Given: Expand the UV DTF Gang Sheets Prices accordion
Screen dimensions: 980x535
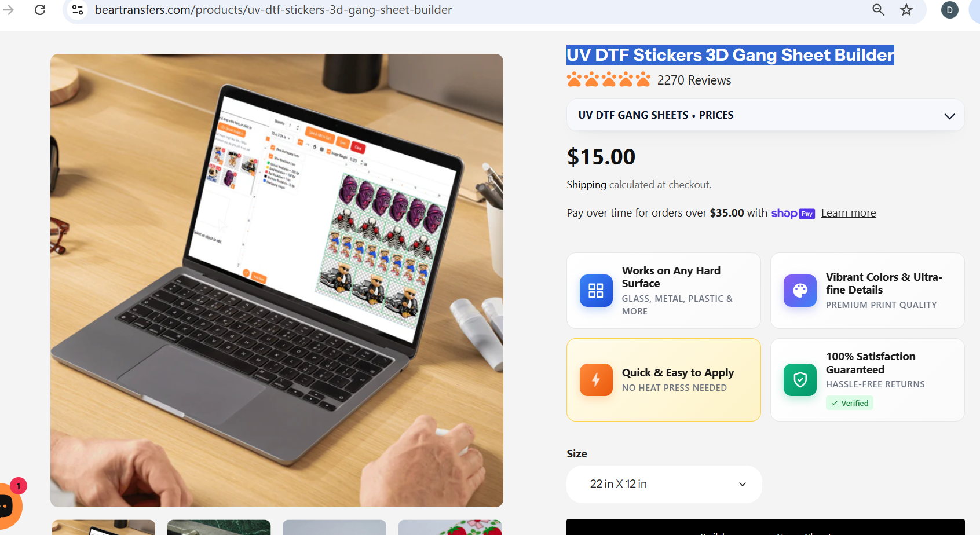Looking at the screenshot, I should pos(766,115).
